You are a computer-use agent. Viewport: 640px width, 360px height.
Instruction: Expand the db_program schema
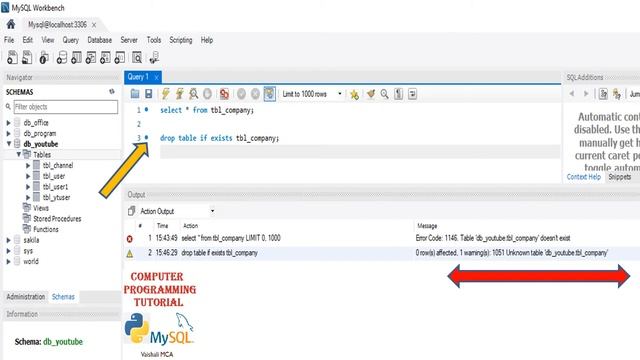[x=8, y=133]
